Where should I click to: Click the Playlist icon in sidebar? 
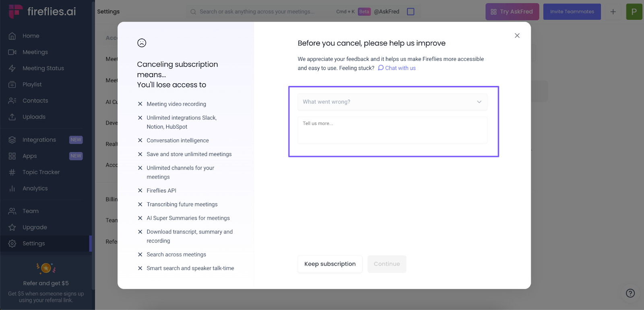pos(12,84)
